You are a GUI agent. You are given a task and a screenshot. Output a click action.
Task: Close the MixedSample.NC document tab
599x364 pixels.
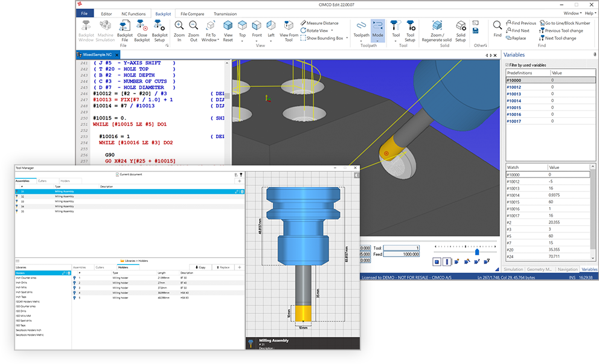pyautogui.click(x=117, y=55)
